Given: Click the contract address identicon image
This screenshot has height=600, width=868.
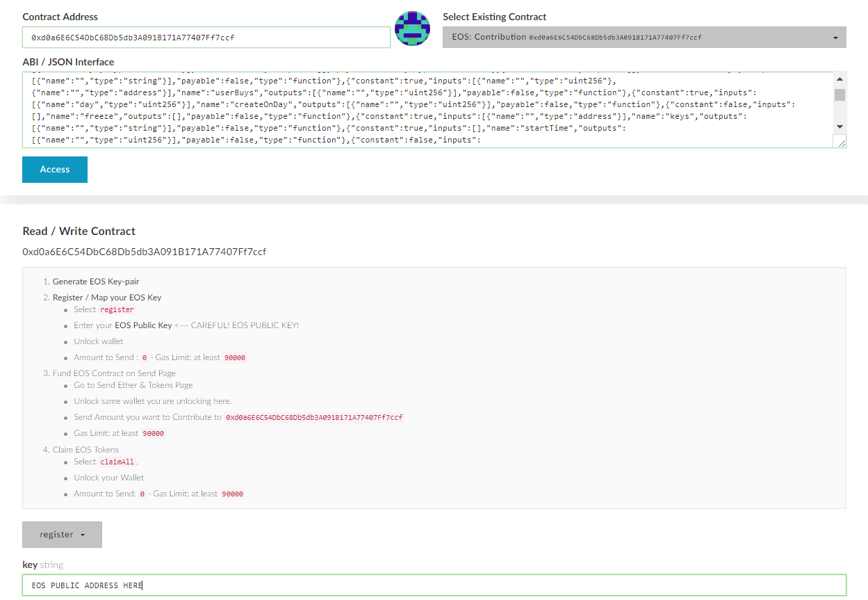Looking at the screenshot, I should click(x=412, y=29).
